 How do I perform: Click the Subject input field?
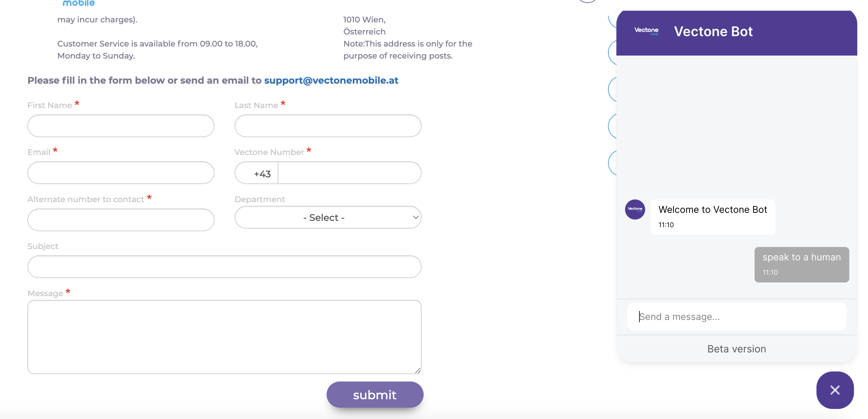(224, 266)
